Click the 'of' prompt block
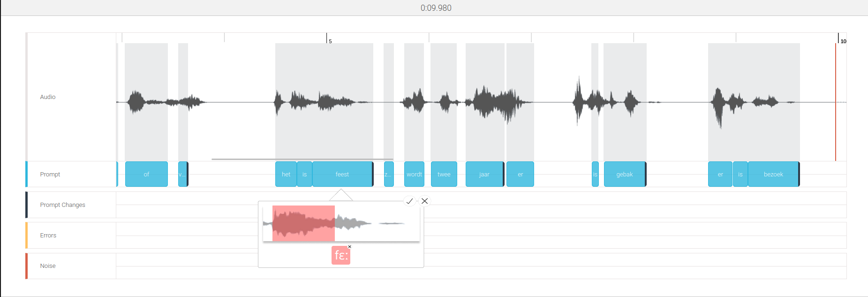This screenshot has height=297, width=868. [146, 174]
